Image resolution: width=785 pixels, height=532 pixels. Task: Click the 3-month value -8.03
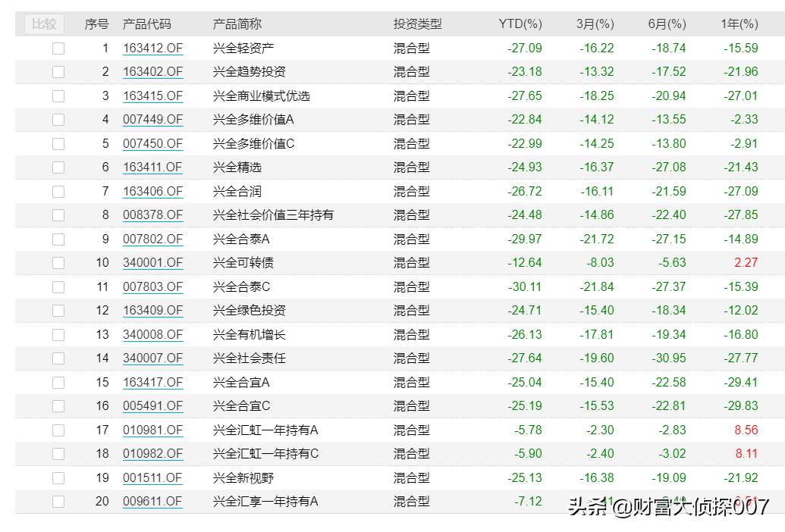600,263
